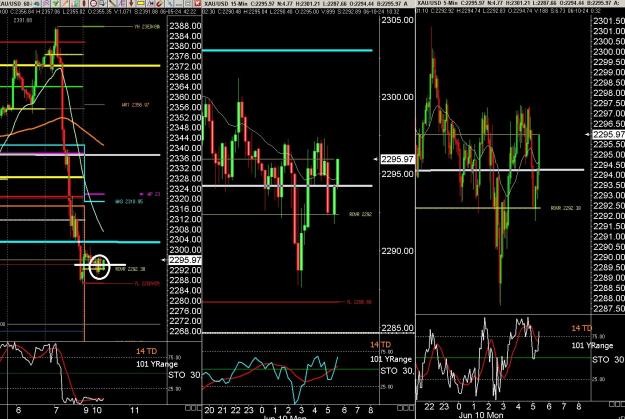Click the 2285.00 price on the 15-min scale
The width and height of the screenshot is (625, 419).
pos(397,328)
